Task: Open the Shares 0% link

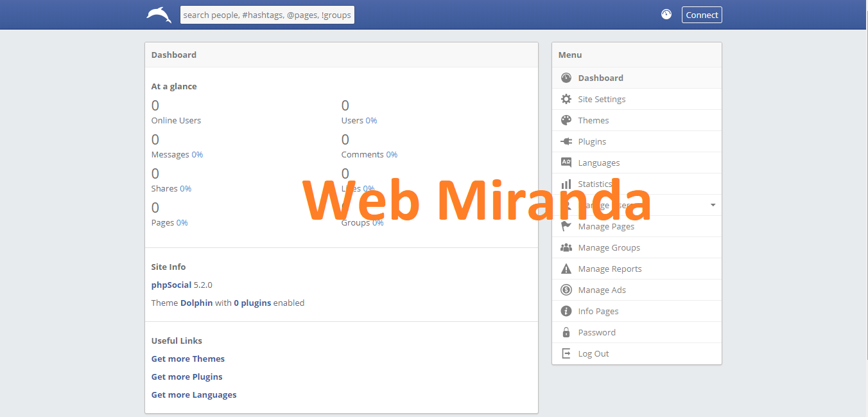Action: coord(186,188)
